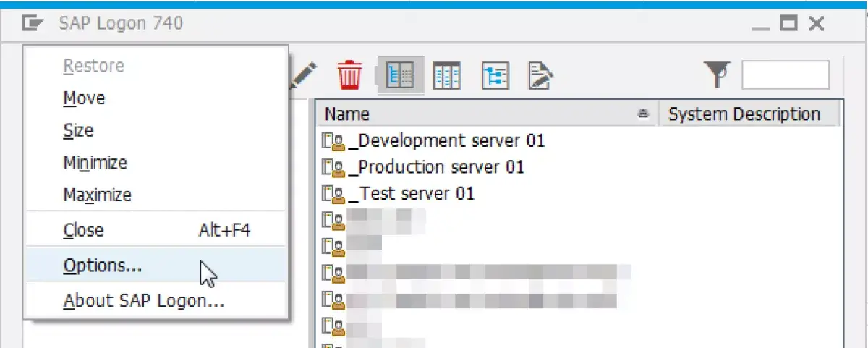Viewport: 868px width, 348px height.
Task: Select _Test server 01 entry
Action: [412, 193]
